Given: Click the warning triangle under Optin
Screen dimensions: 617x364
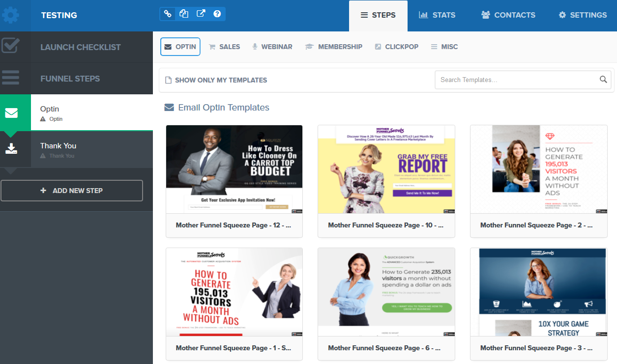Looking at the screenshot, I should click(43, 119).
